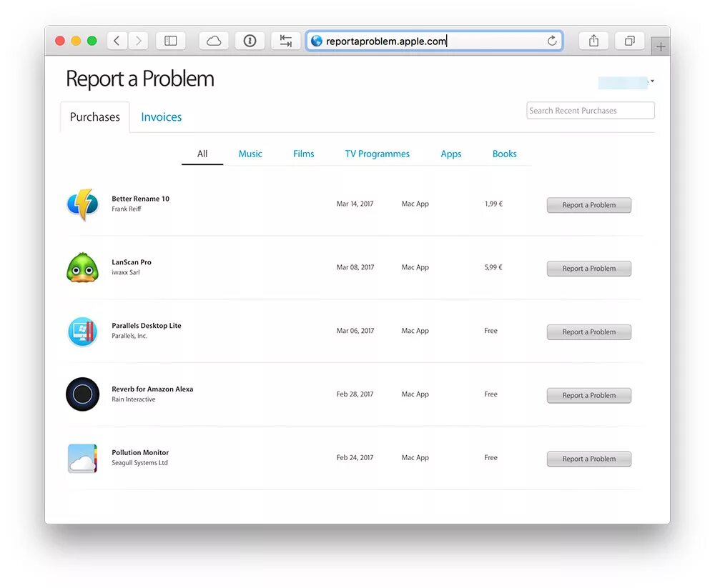Open a new tab with plus button

(660, 46)
